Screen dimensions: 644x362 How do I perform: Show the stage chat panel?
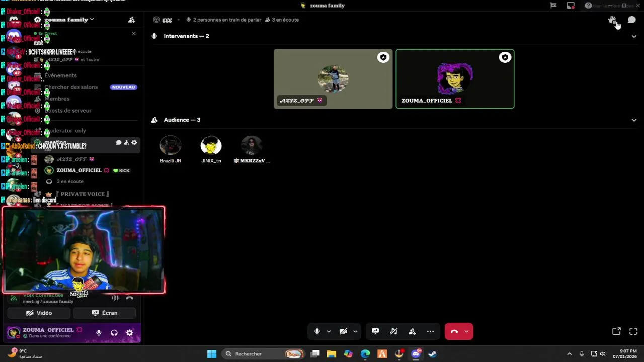point(631,20)
